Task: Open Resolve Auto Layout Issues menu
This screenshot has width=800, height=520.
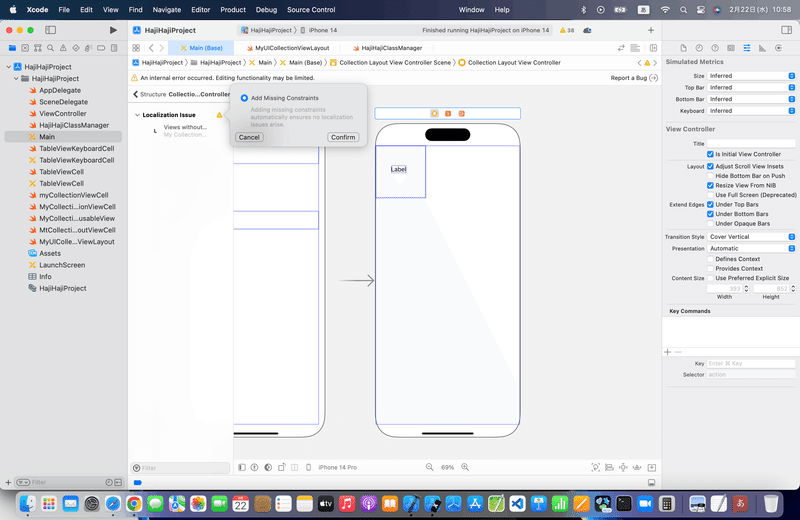Action: point(637,467)
